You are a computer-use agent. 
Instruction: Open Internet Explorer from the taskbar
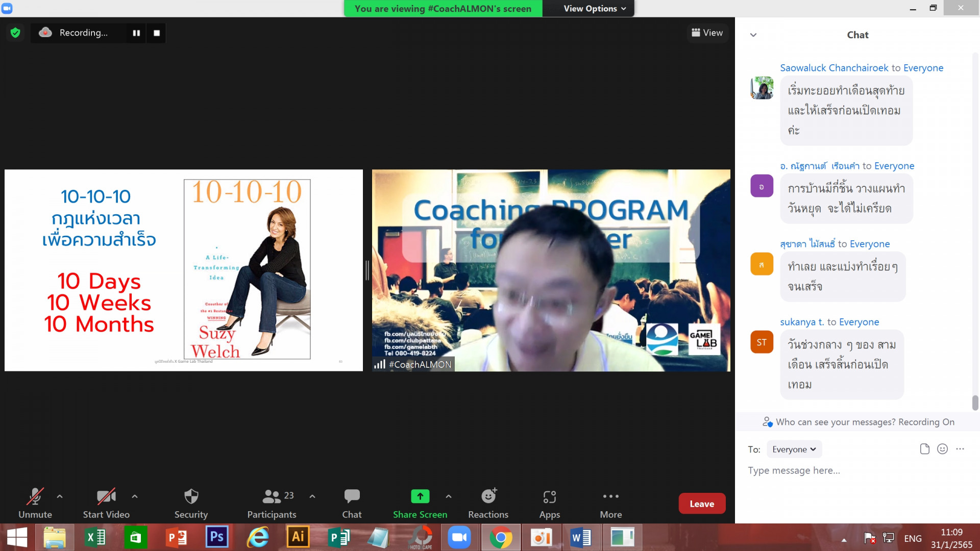[x=258, y=537]
